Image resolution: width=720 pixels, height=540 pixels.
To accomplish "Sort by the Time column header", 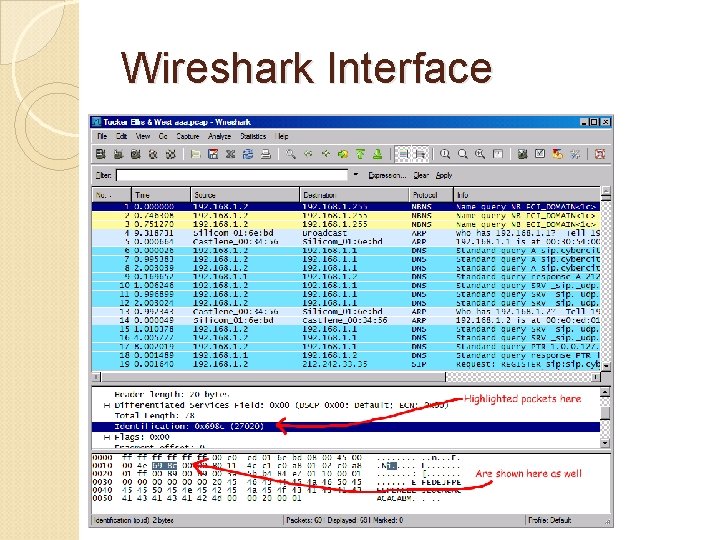I will click(161, 195).
